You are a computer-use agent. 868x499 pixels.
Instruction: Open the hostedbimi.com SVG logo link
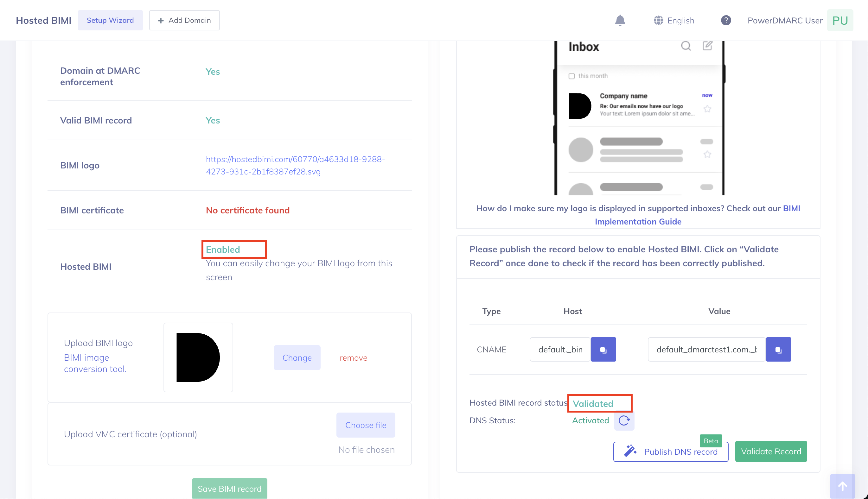tap(295, 165)
